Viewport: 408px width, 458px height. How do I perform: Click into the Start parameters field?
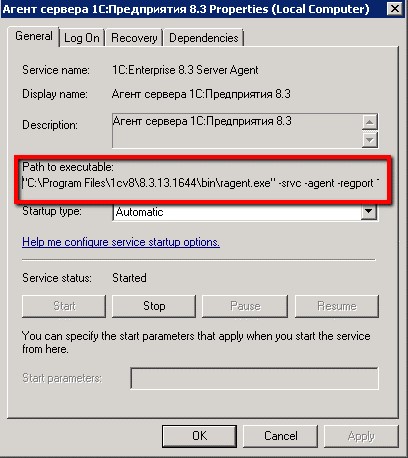(x=255, y=378)
